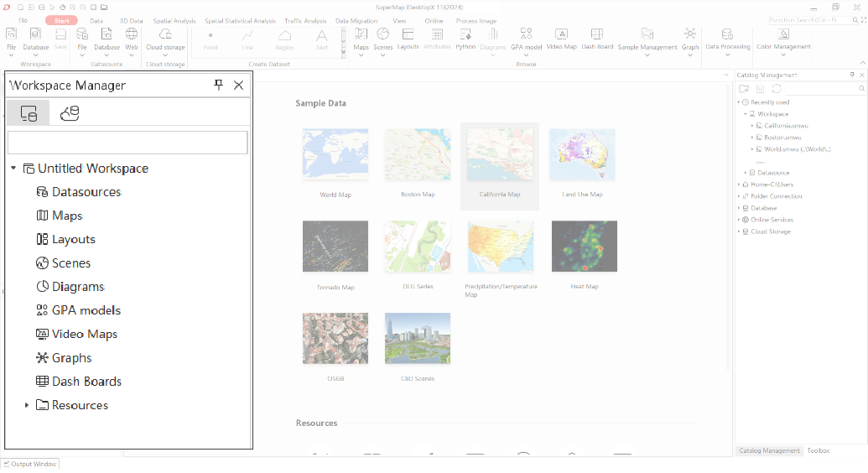Switch to local workspace view icon
Viewport: 868px width, 473px height.
tap(29, 113)
